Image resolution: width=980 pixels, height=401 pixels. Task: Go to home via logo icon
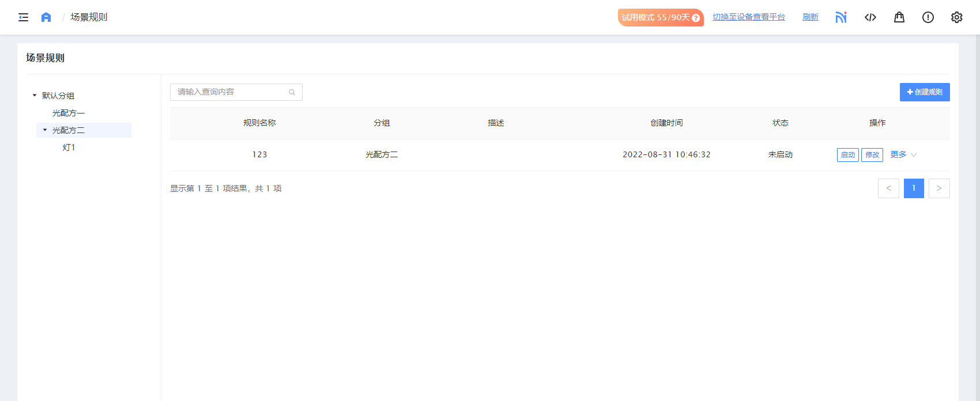coord(46,17)
